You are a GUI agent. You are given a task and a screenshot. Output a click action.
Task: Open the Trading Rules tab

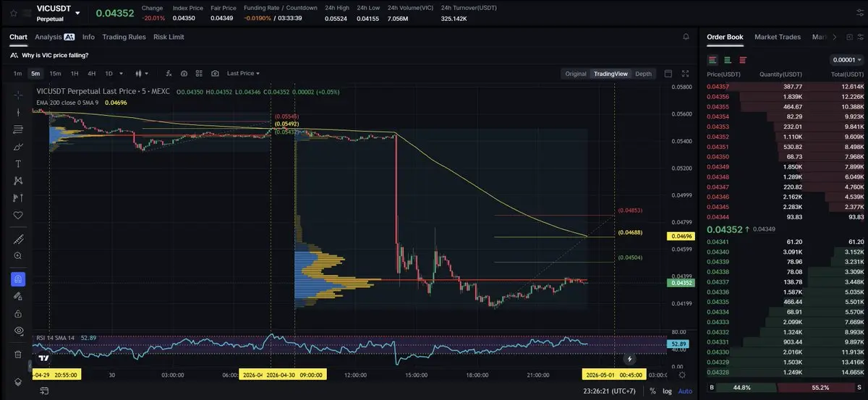pyautogui.click(x=124, y=37)
